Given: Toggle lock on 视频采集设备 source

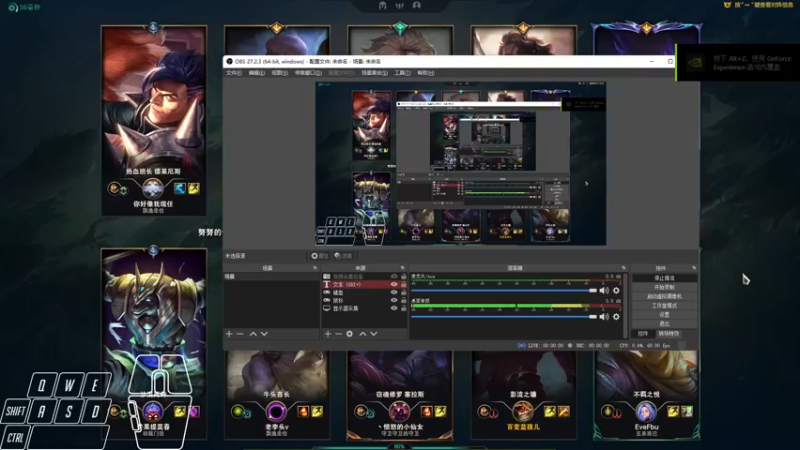Looking at the screenshot, I should pyautogui.click(x=404, y=277).
